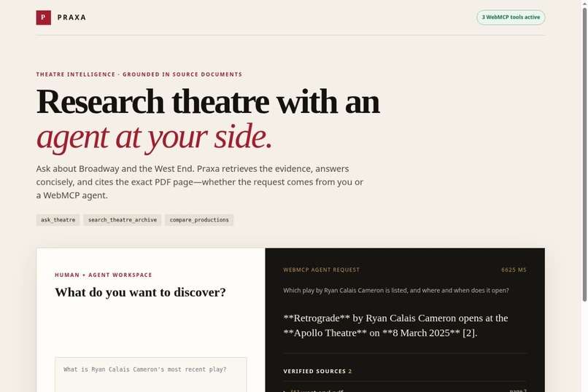588x392 pixels.
Task: Select the compare_productions tool chip
Action: pos(199,220)
